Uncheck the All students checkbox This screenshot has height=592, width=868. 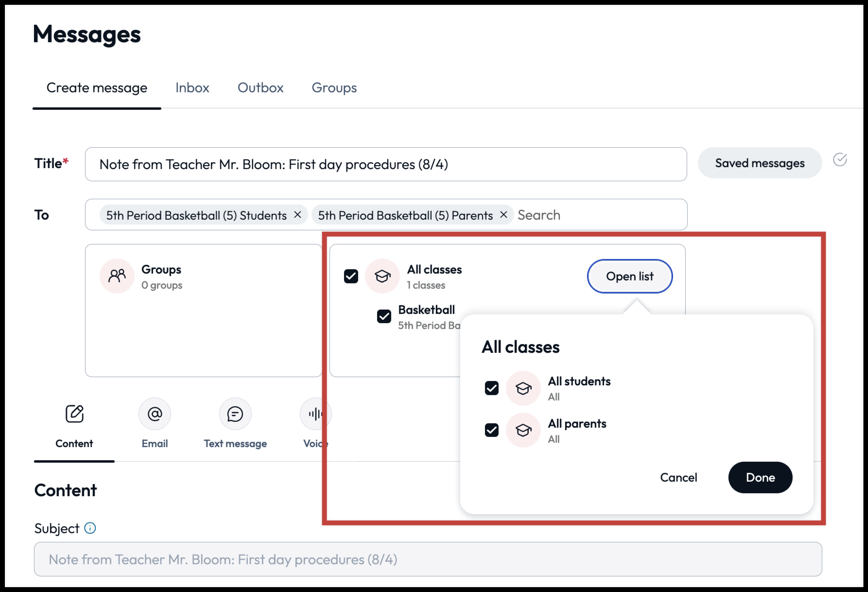[492, 388]
